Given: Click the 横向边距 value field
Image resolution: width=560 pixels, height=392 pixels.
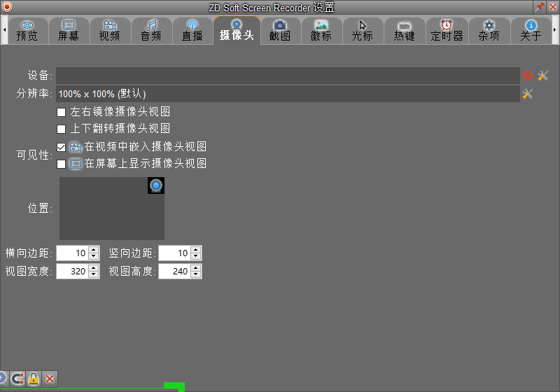Looking at the screenshot, I should (x=72, y=253).
